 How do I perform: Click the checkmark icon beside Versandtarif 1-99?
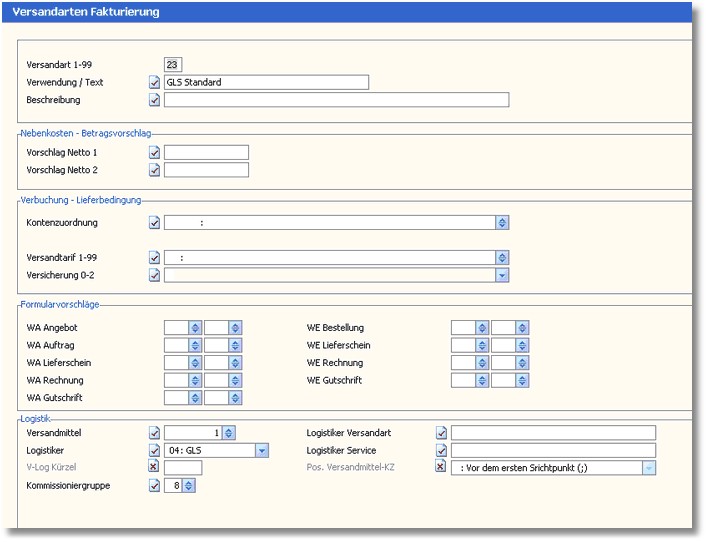154,258
